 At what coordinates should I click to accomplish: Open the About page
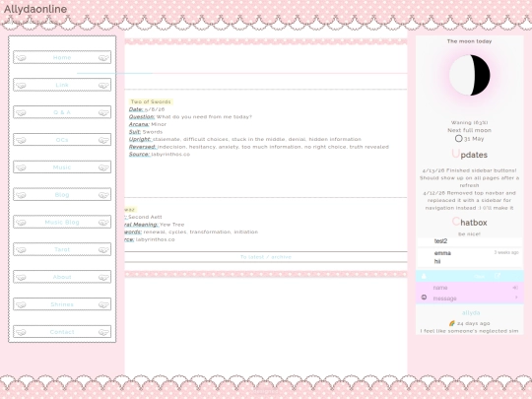click(62, 277)
